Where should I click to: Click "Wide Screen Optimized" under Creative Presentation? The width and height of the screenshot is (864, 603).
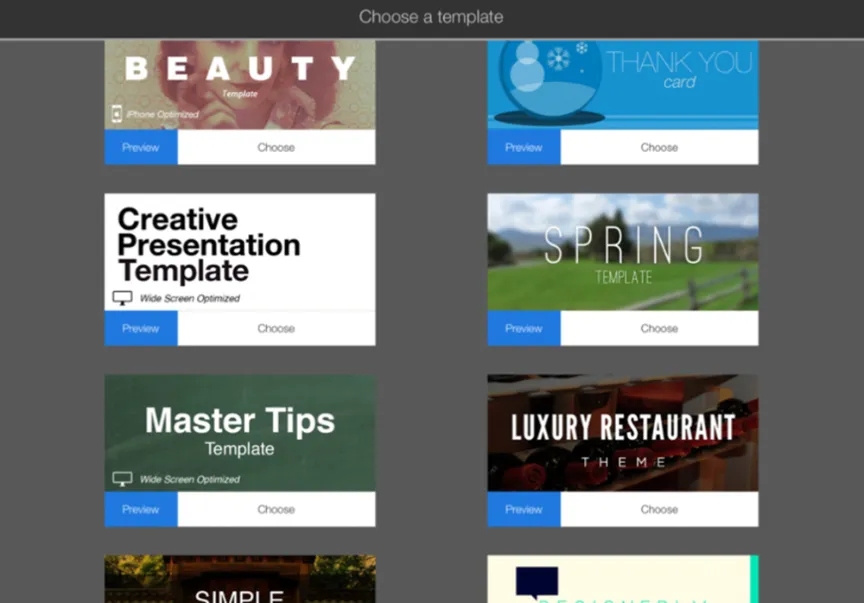(x=190, y=298)
